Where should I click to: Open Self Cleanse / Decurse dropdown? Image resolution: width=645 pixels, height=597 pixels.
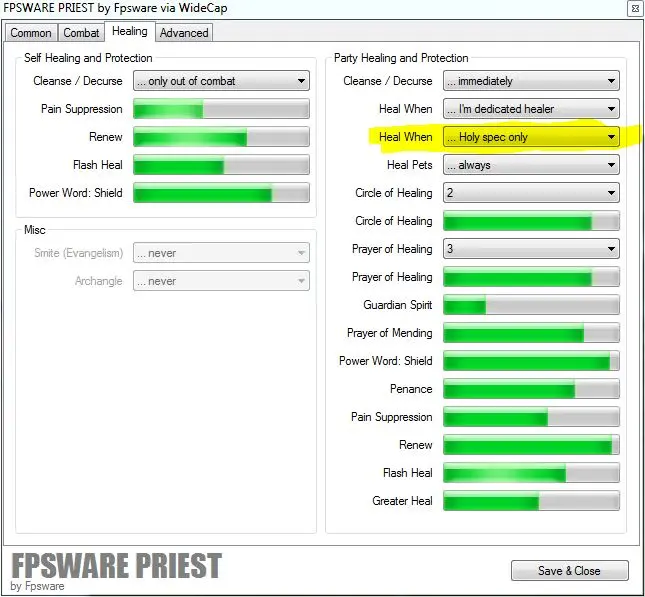coord(221,81)
